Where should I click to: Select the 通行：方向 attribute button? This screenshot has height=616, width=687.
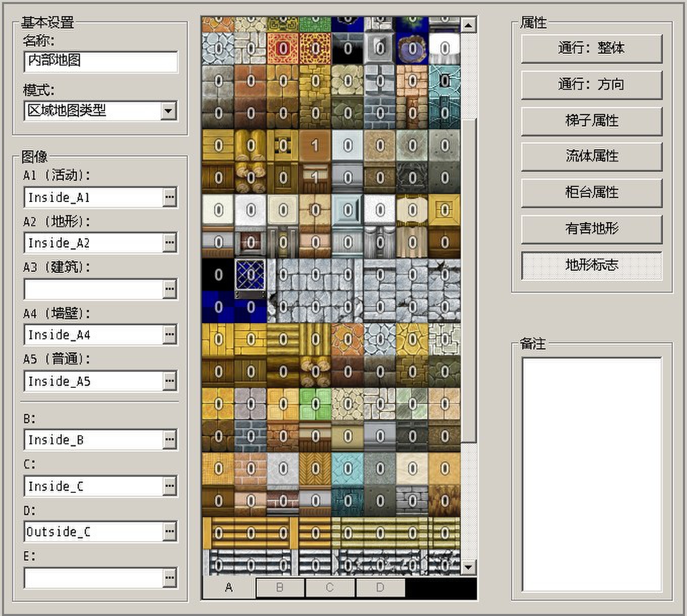click(x=592, y=84)
